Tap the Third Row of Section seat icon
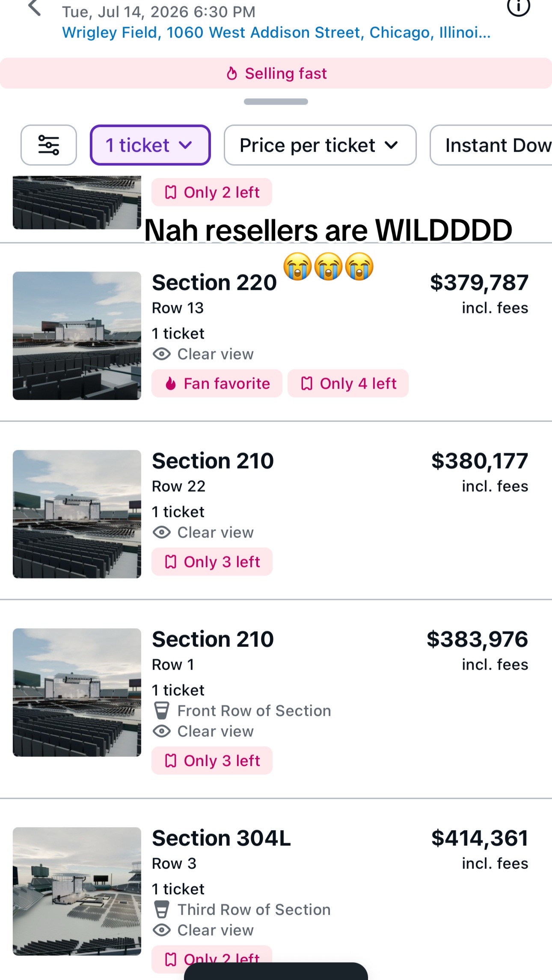This screenshot has height=980, width=552. click(x=162, y=909)
